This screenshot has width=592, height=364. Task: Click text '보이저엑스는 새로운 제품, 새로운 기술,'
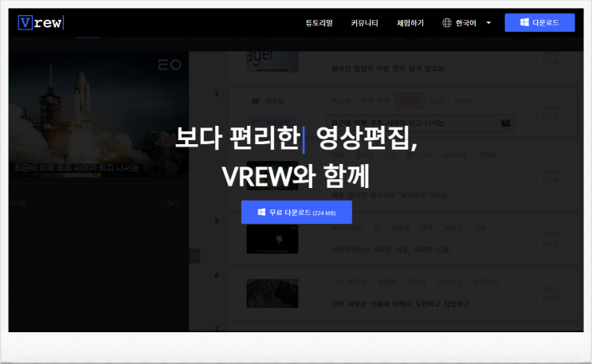(391, 249)
